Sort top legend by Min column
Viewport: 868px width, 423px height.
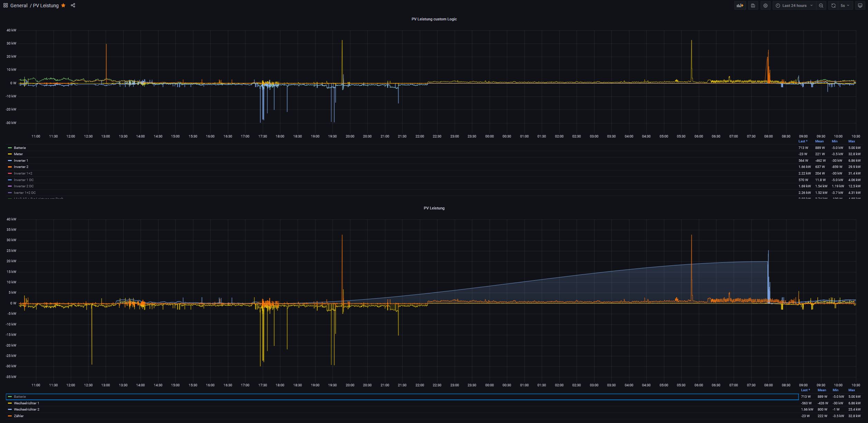tap(834, 141)
